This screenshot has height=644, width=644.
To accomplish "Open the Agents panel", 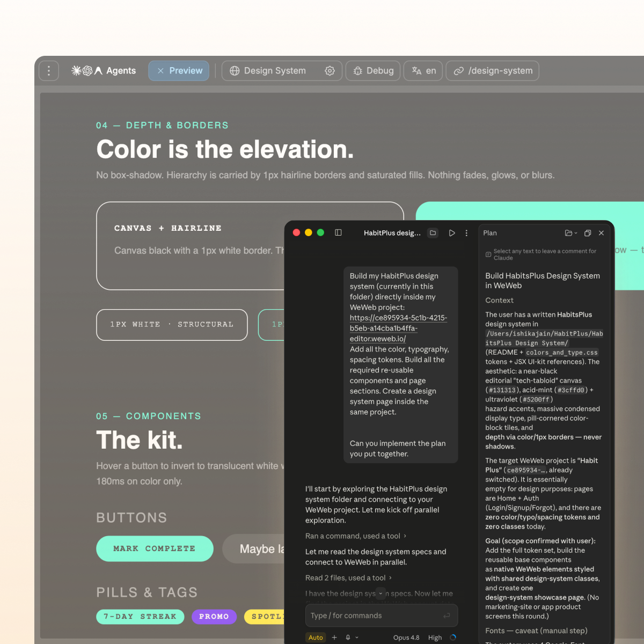I will click(104, 71).
